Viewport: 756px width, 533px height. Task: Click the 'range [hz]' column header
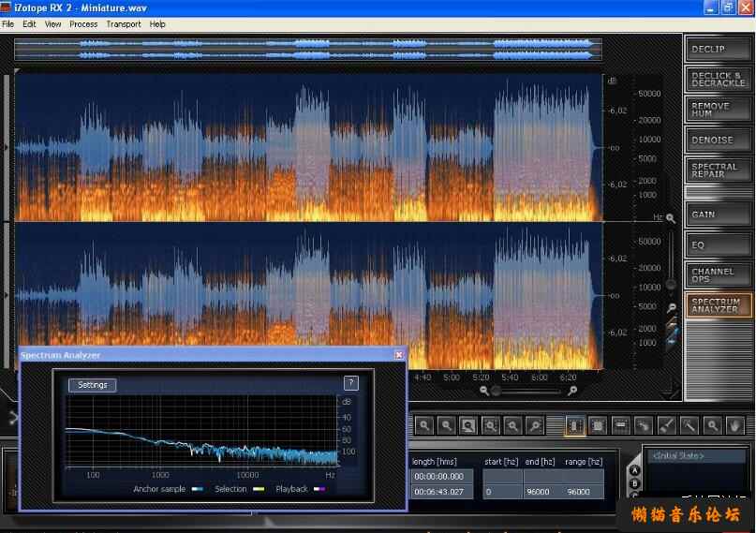click(584, 462)
